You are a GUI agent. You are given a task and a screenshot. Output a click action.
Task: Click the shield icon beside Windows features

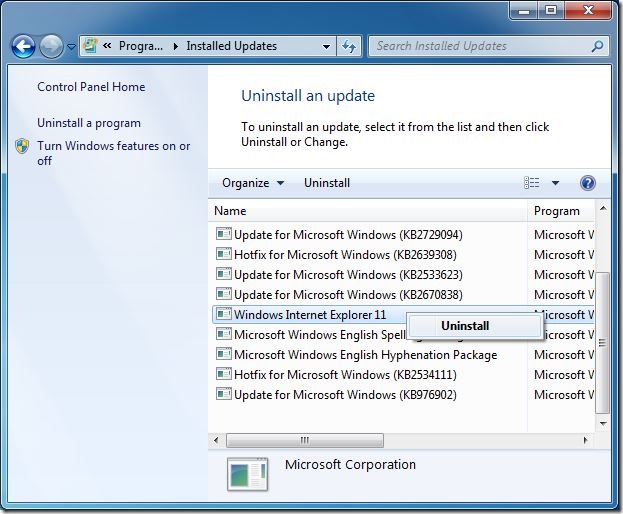(x=22, y=146)
